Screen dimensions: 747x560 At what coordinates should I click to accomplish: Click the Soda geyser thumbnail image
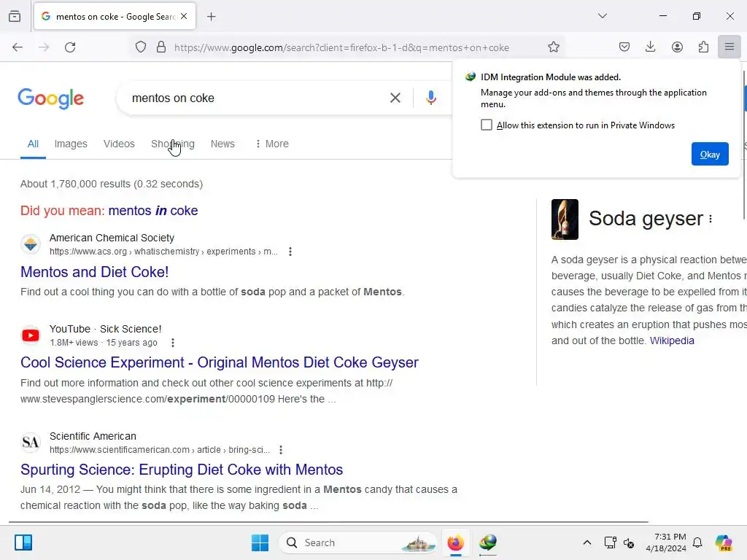pos(565,219)
